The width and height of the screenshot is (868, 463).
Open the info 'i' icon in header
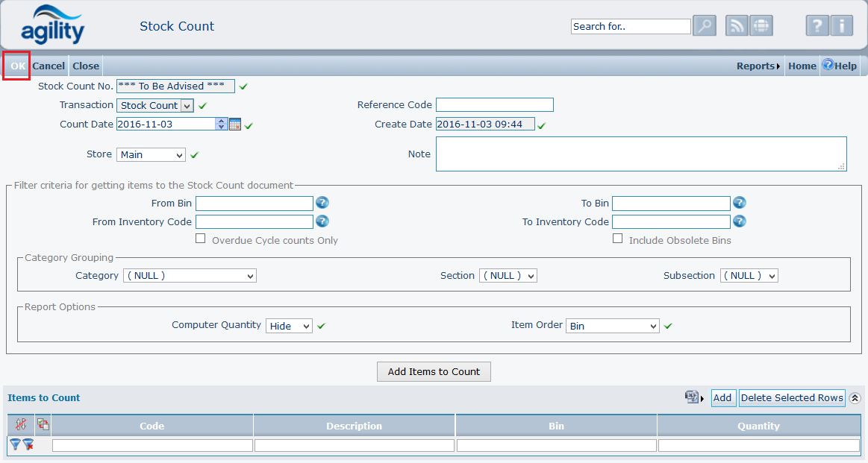[x=841, y=26]
